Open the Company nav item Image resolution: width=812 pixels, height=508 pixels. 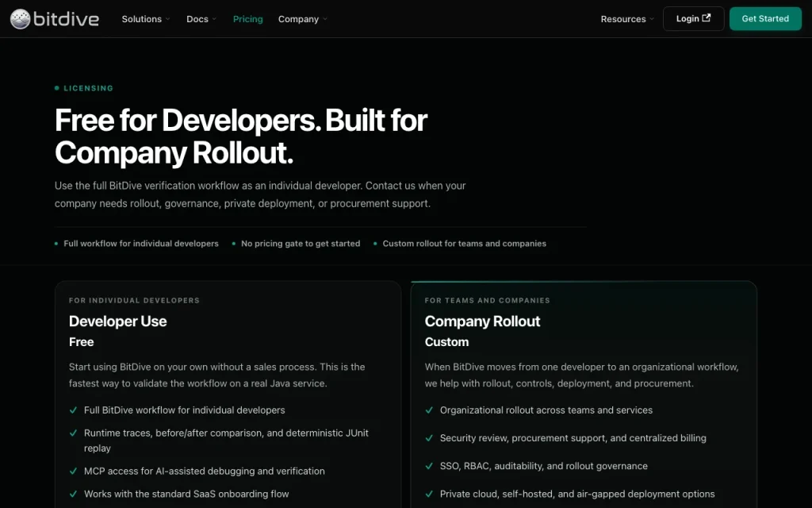[298, 19]
